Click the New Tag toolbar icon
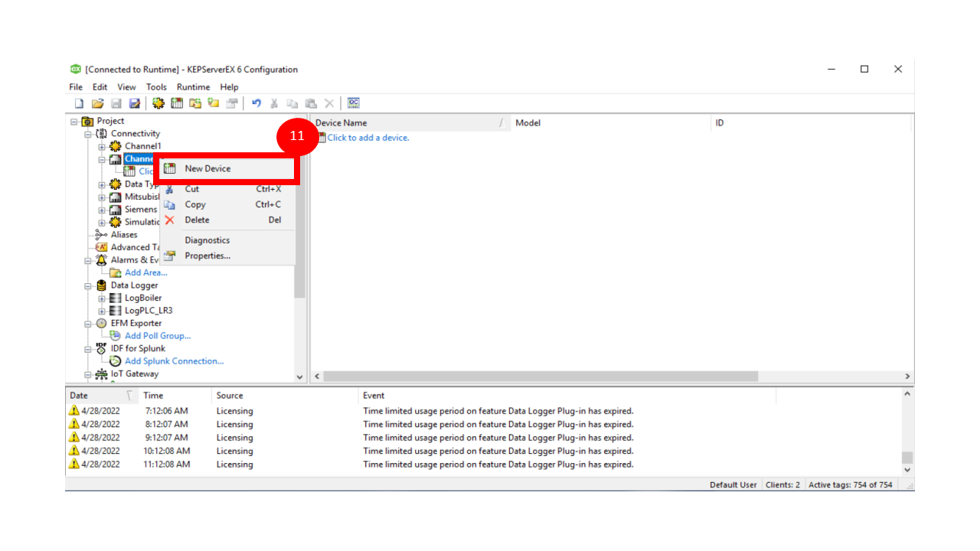Screen dimensions: 980x551 (214, 103)
